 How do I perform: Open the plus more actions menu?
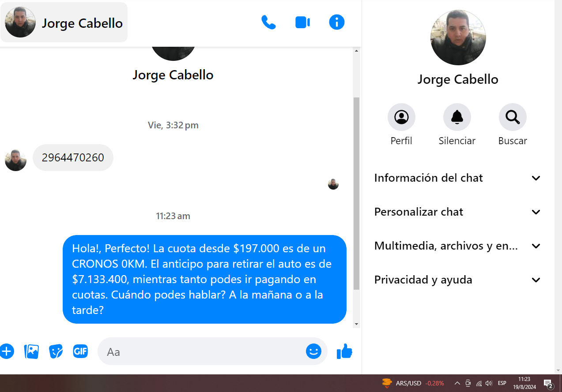pyautogui.click(x=6, y=351)
